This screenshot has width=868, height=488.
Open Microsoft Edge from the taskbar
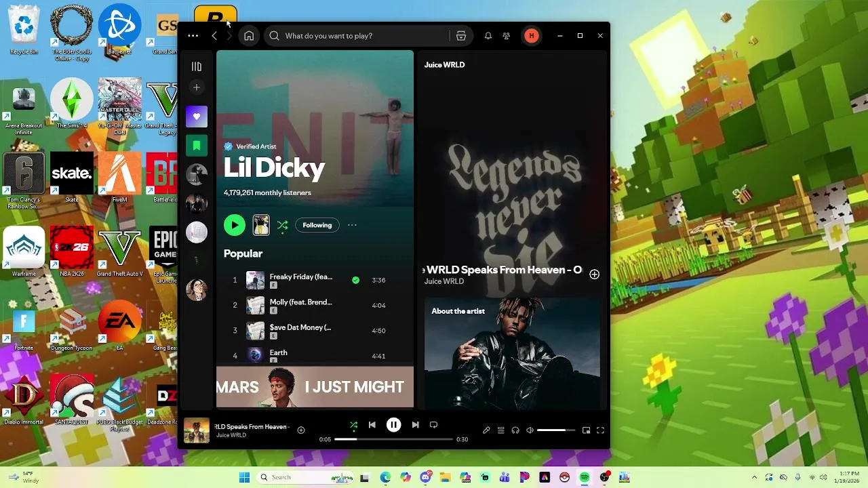coord(385,477)
